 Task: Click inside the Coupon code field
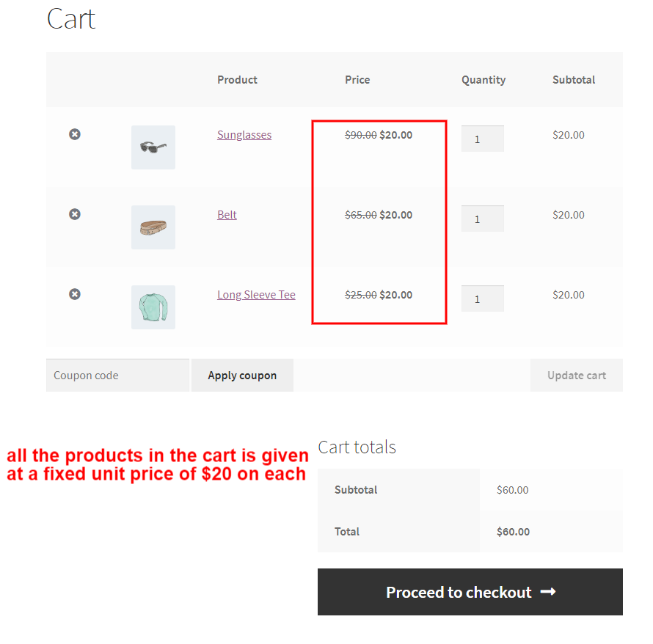click(117, 375)
